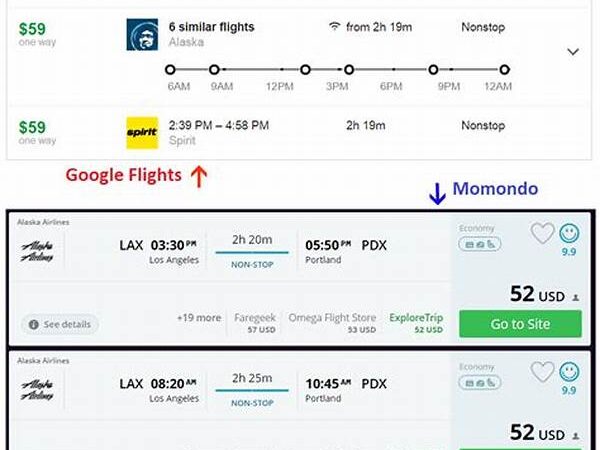
Task: Click the smiley rating icon on the 08:20 AM flight
Action: [569, 372]
